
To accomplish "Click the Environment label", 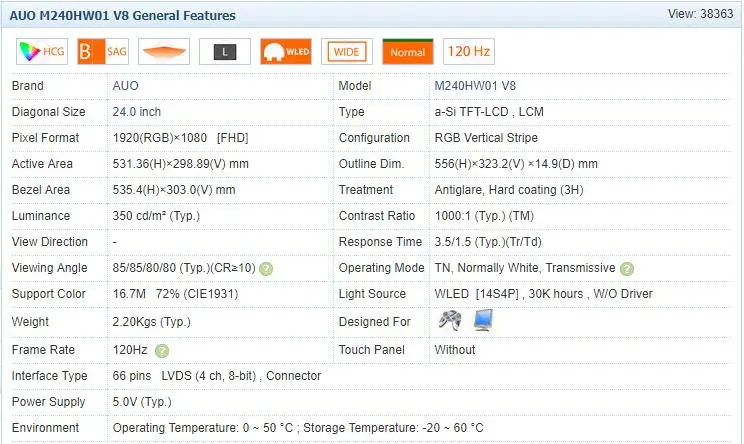I will pos(45,428).
